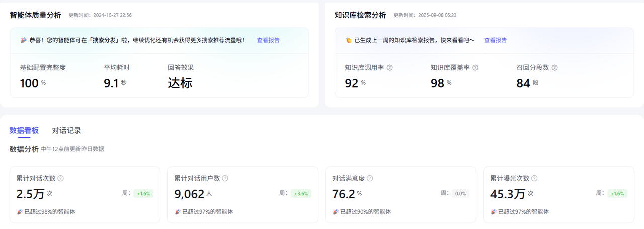
Task: Switch to 数据看板 tab
Action: tap(24, 131)
